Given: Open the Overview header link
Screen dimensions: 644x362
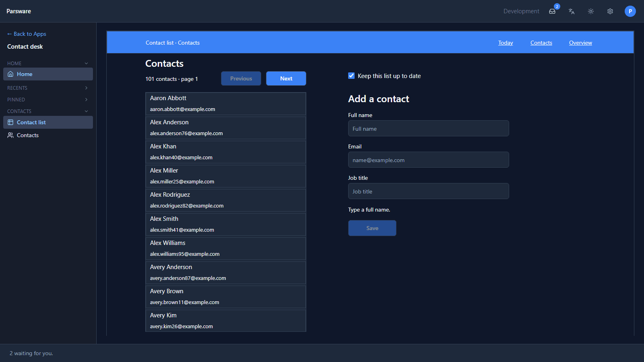Looking at the screenshot, I should coord(580,43).
